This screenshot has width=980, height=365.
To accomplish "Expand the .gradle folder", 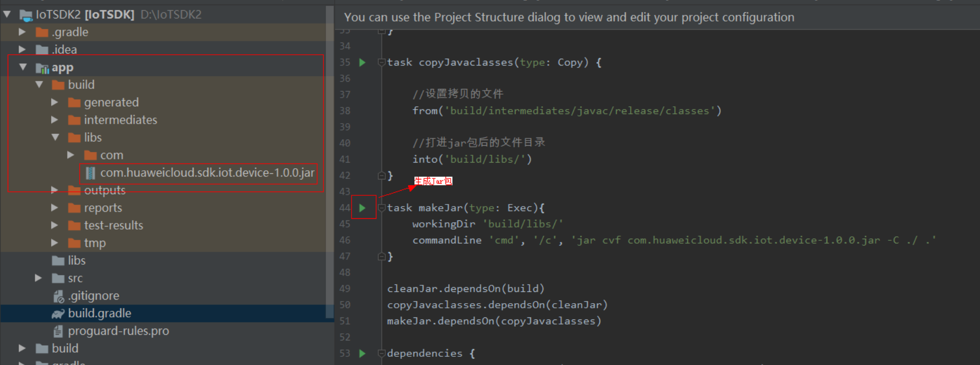I will pos(22,32).
